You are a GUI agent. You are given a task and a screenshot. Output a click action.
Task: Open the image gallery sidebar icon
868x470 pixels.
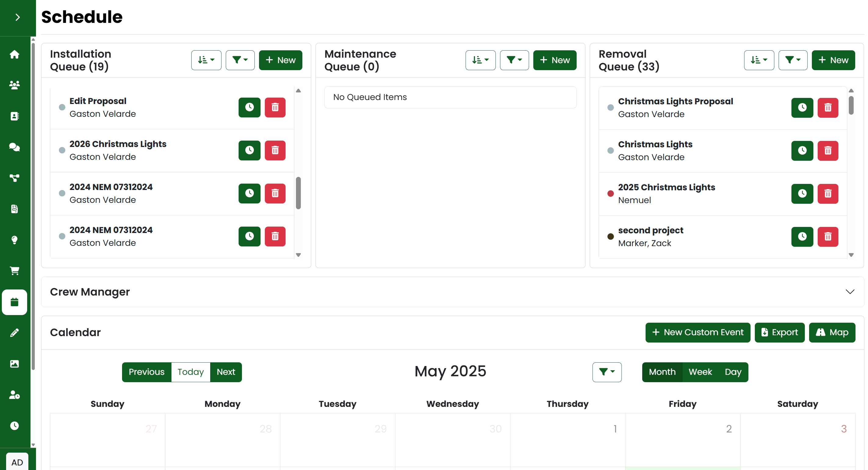point(14,364)
